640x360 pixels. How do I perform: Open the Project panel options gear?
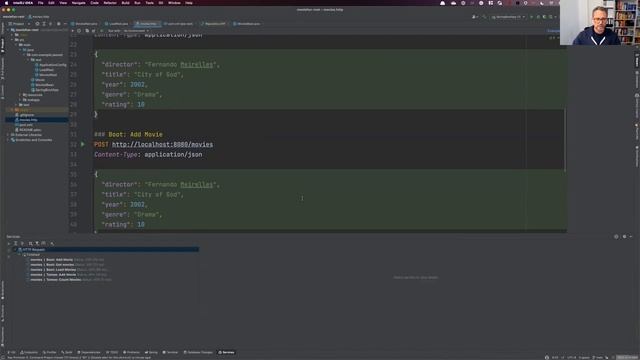click(x=58, y=24)
